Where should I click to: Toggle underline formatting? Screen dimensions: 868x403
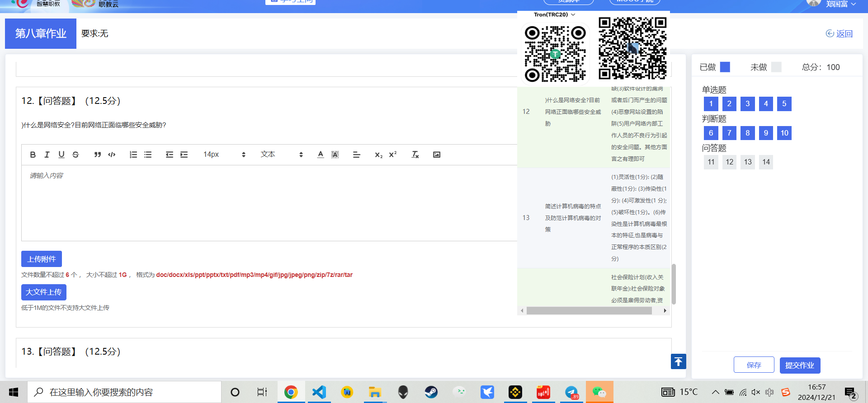(61, 155)
